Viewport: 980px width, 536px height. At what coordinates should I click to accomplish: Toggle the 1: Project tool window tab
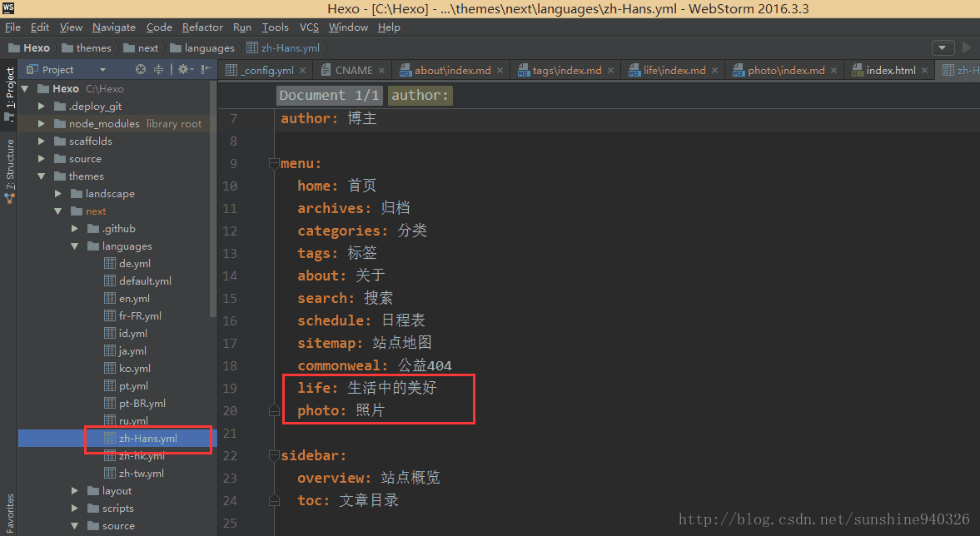pos(9,93)
